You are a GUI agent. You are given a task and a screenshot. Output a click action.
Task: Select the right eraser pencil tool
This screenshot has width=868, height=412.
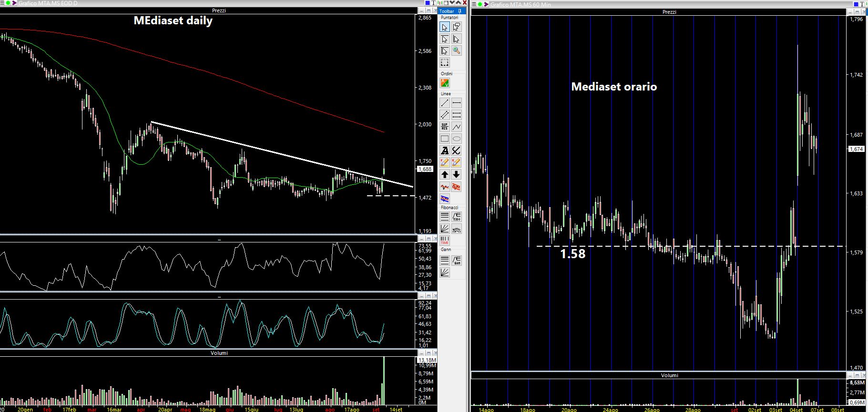click(x=456, y=162)
